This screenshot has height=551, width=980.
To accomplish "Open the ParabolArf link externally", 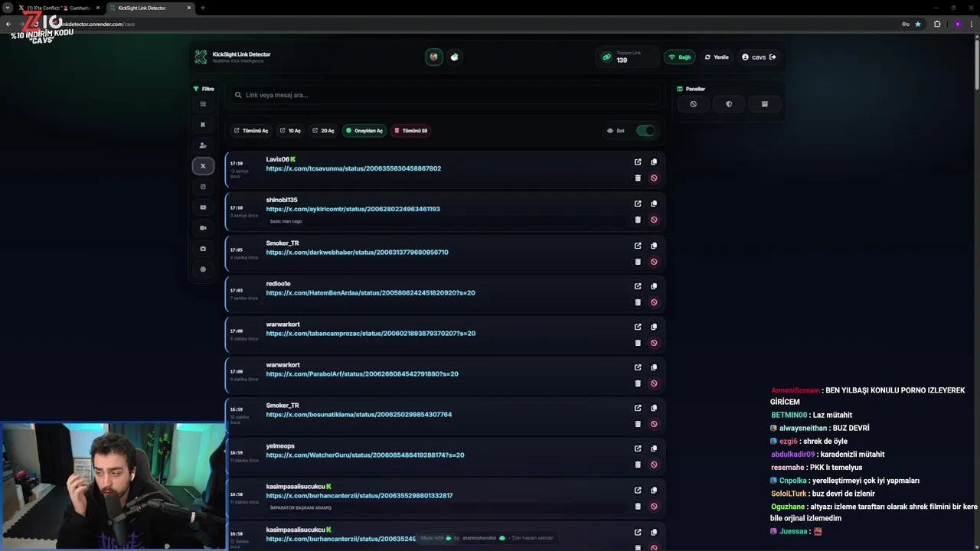I will (x=638, y=367).
